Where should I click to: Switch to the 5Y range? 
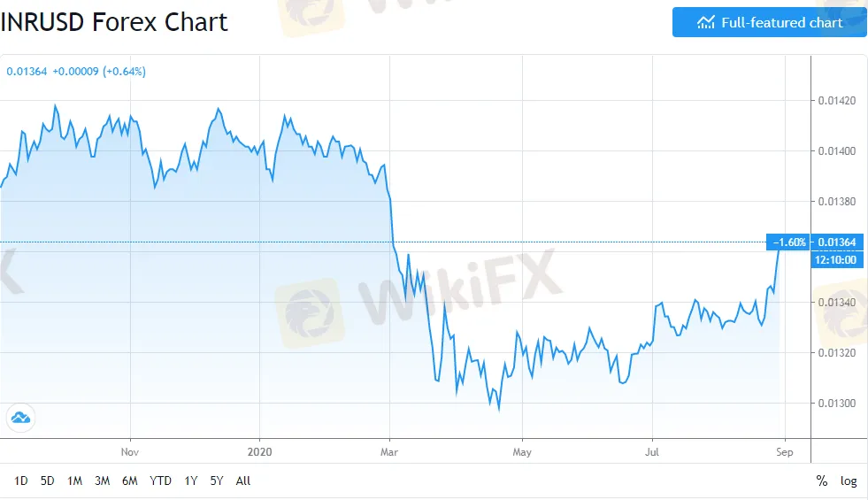tap(217, 481)
